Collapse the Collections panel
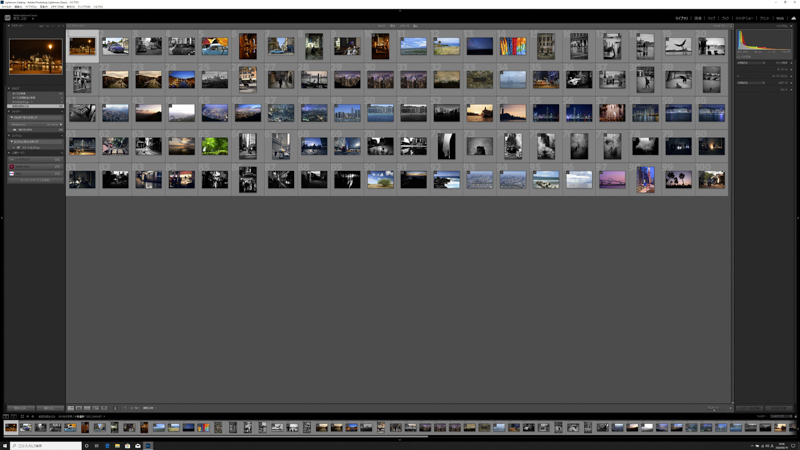This screenshot has width=800, height=450. [9, 136]
